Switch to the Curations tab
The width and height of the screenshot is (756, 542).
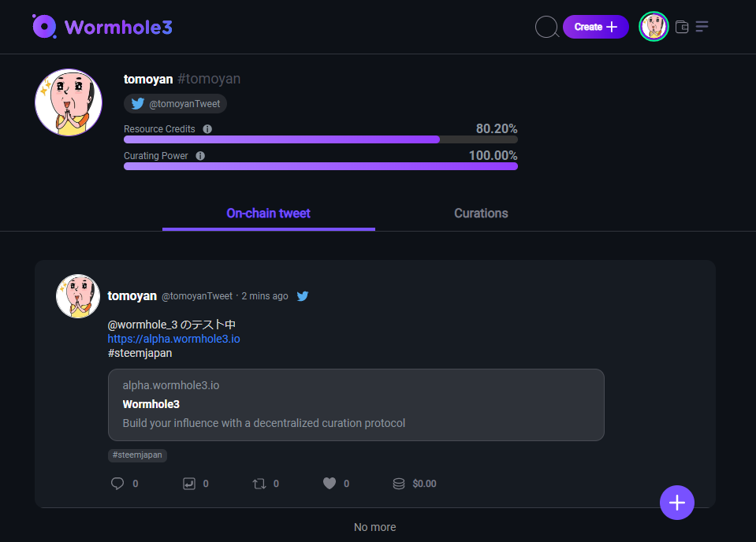[x=481, y=213]
